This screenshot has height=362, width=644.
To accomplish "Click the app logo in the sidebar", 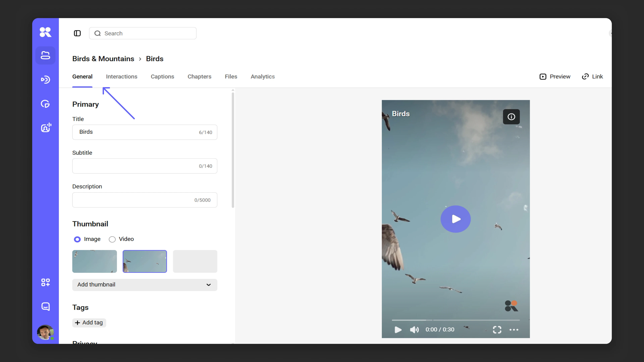I will pos(45,32).
